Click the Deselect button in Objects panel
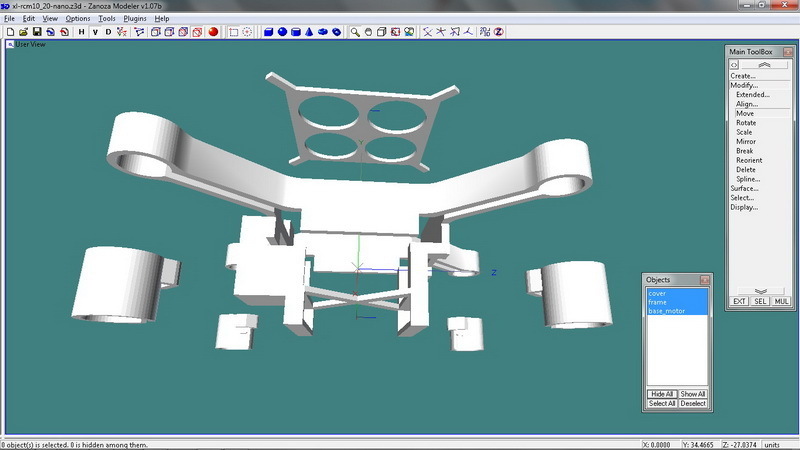 click(693, 403)
